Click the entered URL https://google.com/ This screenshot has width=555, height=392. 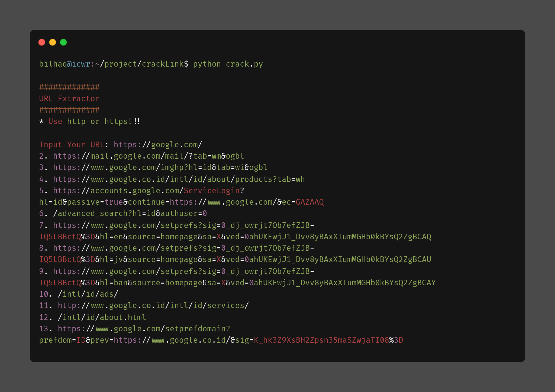tap(158, 145)
